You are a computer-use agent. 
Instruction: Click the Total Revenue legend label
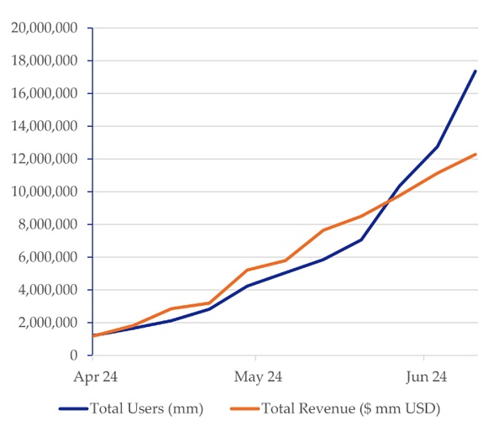(x=351, y=409)
